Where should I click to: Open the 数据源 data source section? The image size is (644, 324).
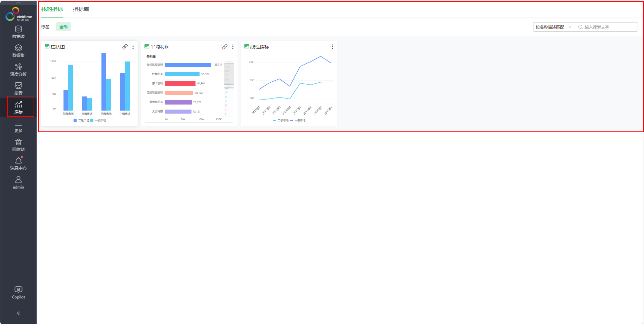point(18,32)
